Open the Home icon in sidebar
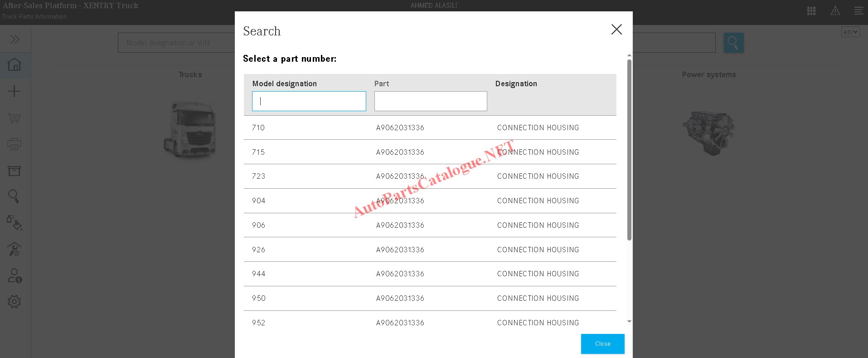 [x=15, y=64]
